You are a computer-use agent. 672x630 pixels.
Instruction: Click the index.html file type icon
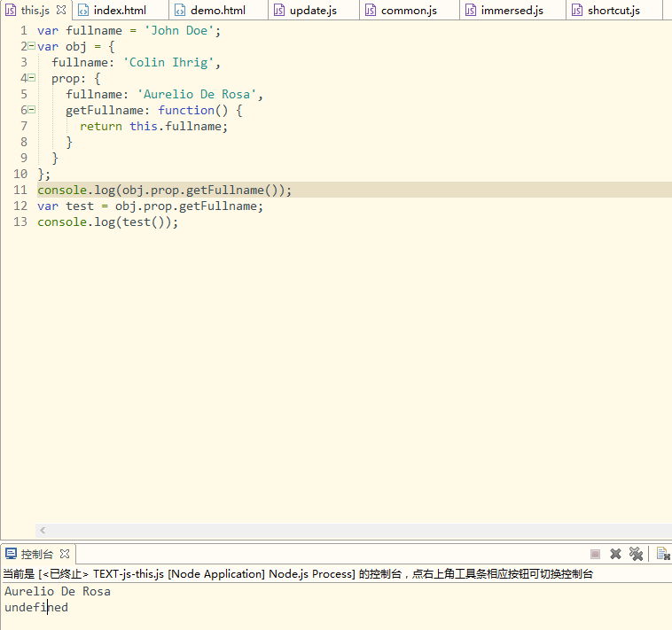(83, 10)
